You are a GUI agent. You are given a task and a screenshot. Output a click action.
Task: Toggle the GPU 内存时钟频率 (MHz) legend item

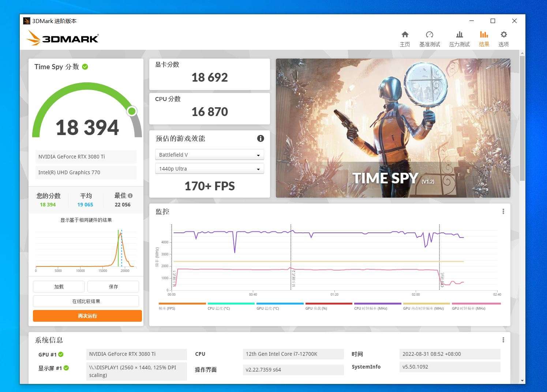(x=426, y=307)
